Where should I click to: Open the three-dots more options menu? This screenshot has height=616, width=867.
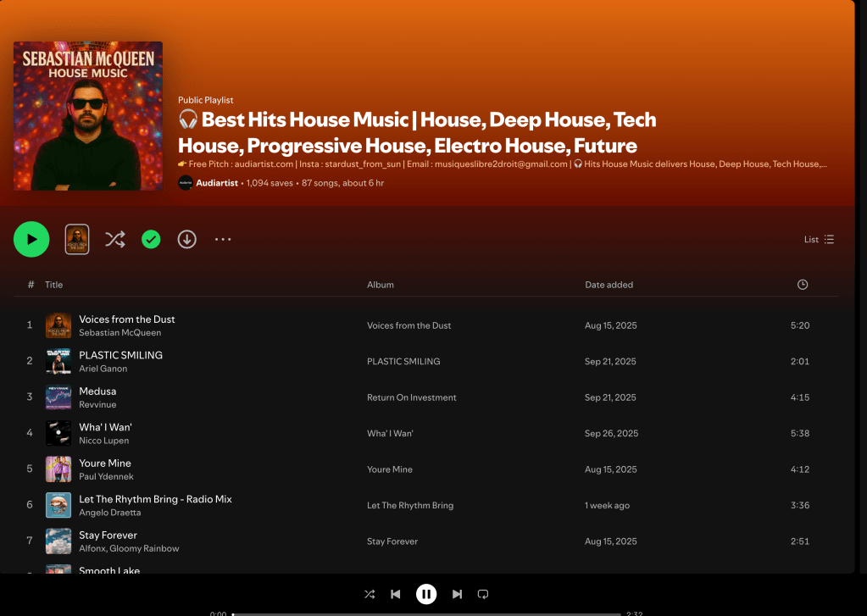tap(223, 240)
